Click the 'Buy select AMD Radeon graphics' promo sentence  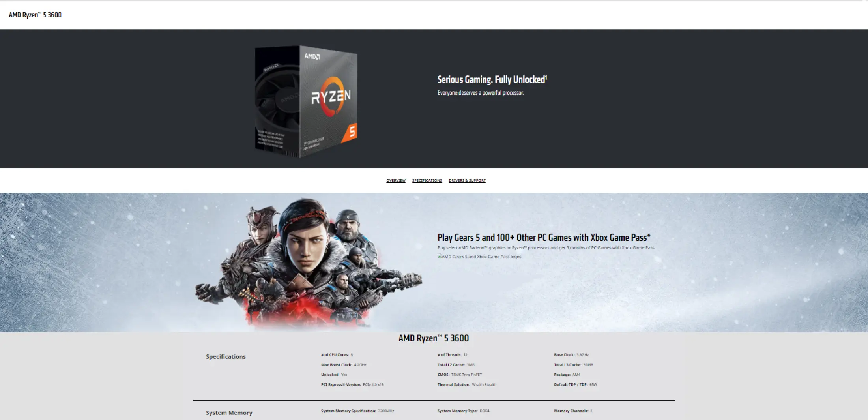(546, 248)
